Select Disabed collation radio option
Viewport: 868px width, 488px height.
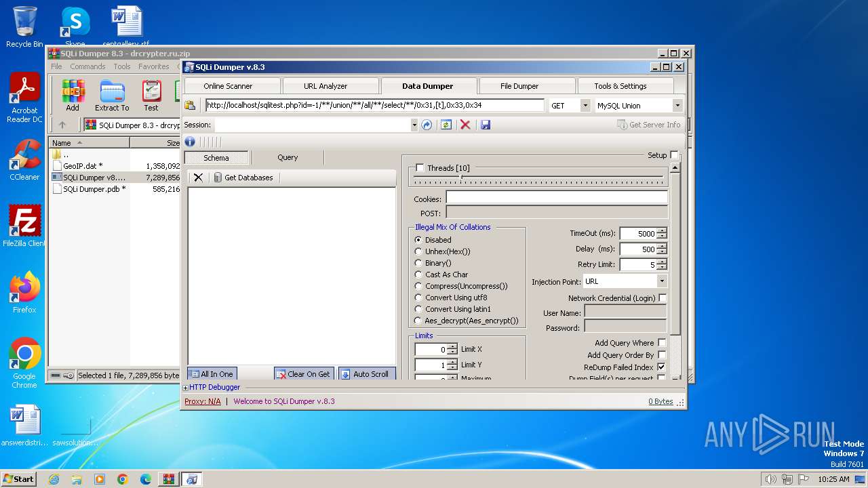tap(418, 240)
